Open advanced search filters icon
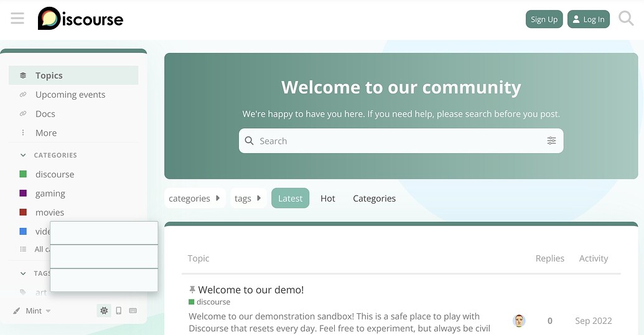 (x=551, y=141)
